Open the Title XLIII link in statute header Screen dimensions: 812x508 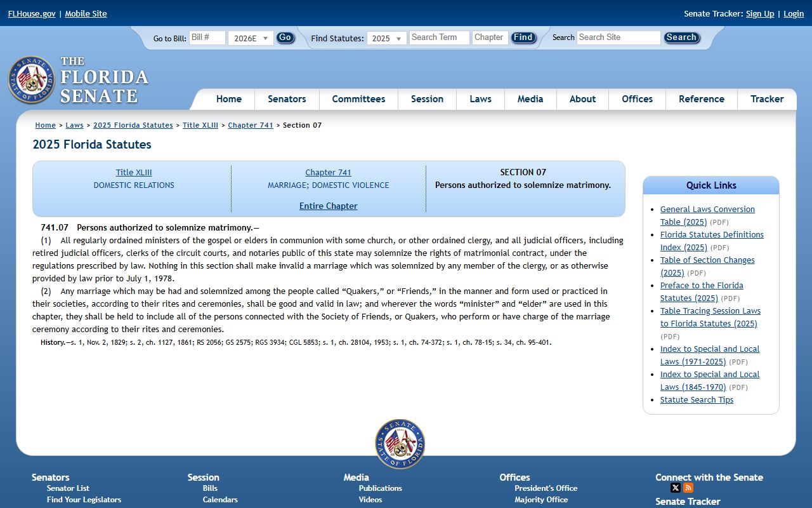coord(134,172)
